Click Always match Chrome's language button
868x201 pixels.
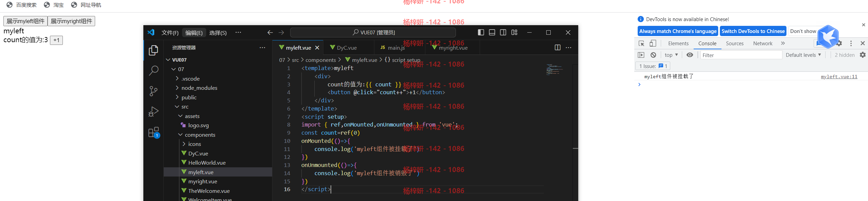click(678, 31)
